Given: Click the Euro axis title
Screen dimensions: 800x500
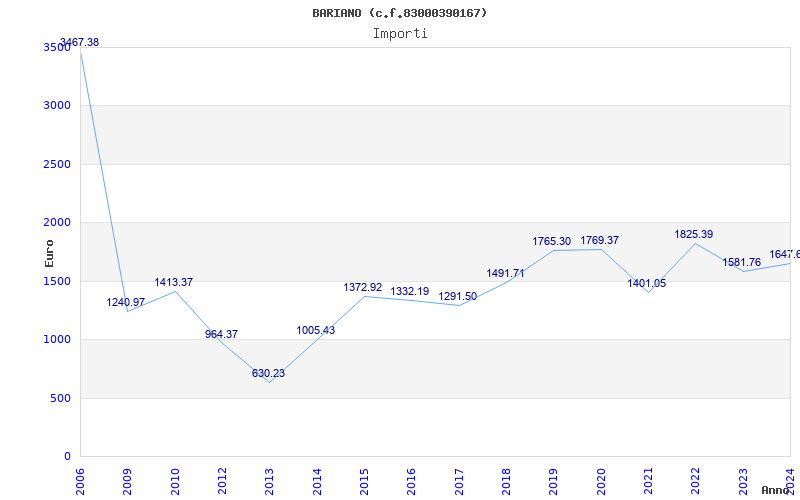Looking at the screenshot, I should [49, 254].
